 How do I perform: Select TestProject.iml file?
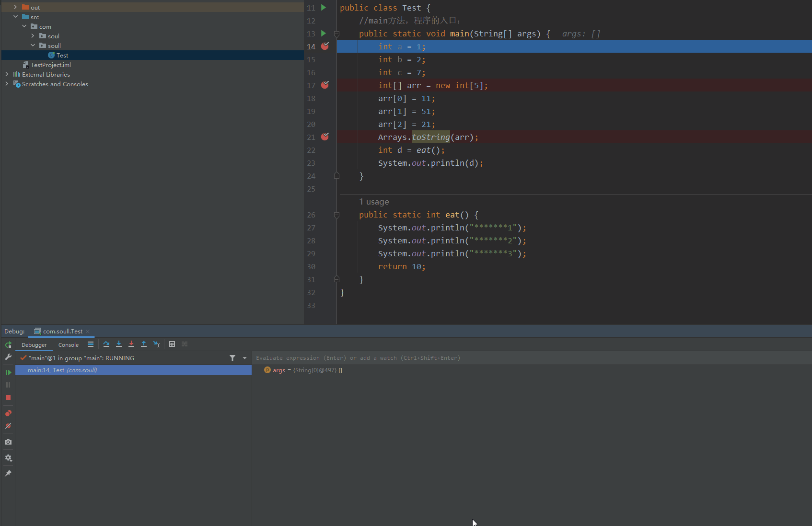[152, 65]
